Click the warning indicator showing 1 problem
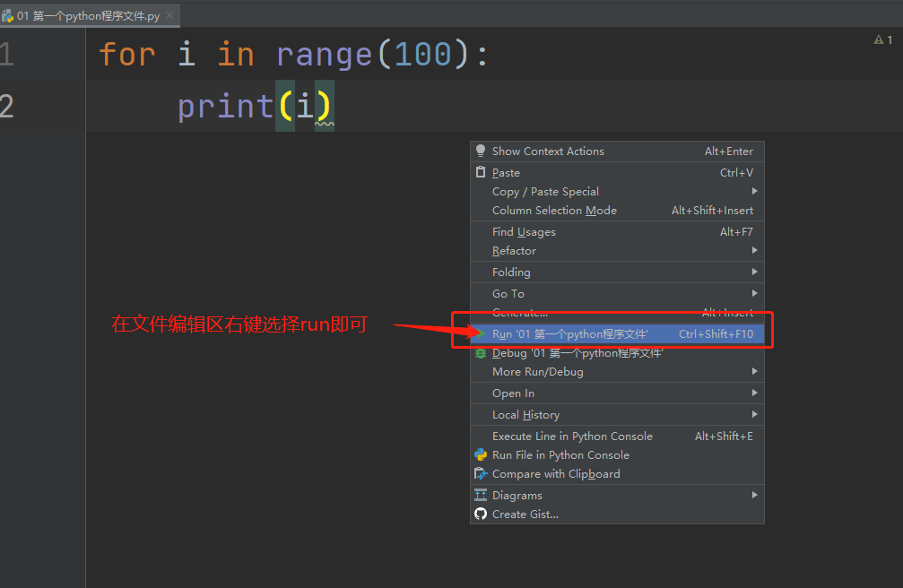 pyautogui.click(x=883, y=39)
